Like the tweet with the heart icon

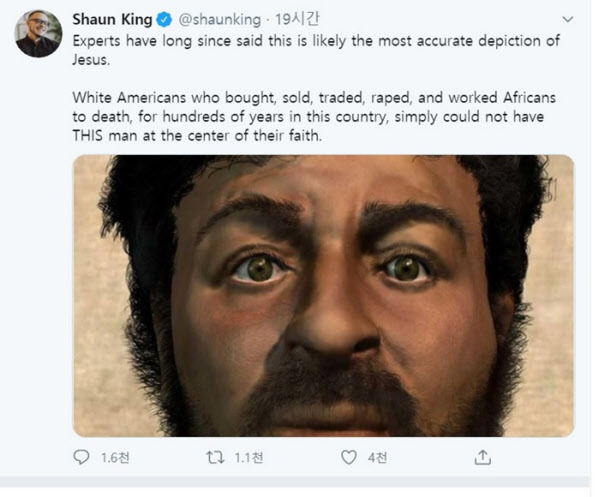coord(348,457)
